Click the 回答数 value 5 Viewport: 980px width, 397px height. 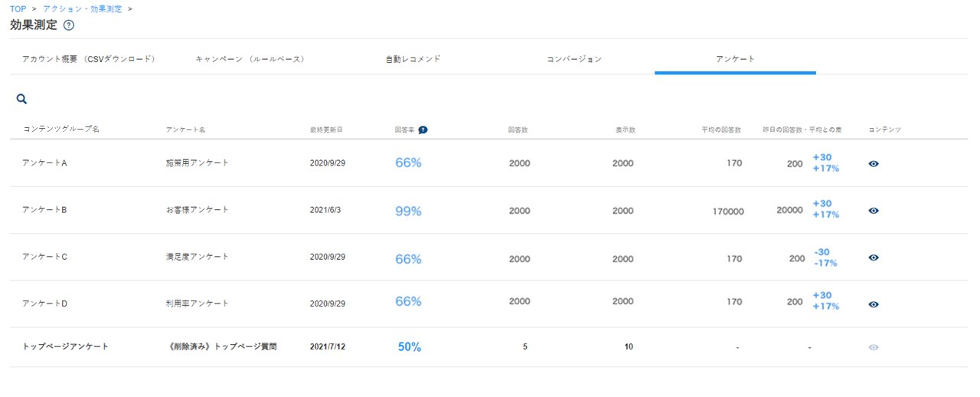525,346
